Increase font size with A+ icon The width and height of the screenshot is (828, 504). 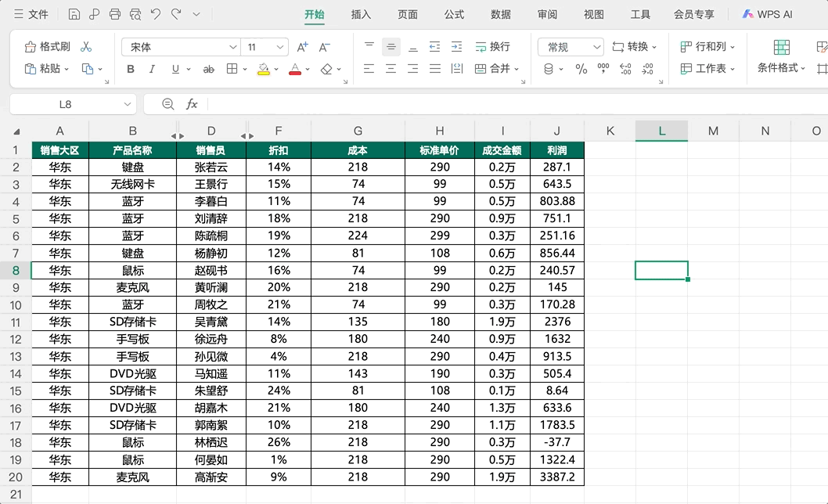(303, 47)
